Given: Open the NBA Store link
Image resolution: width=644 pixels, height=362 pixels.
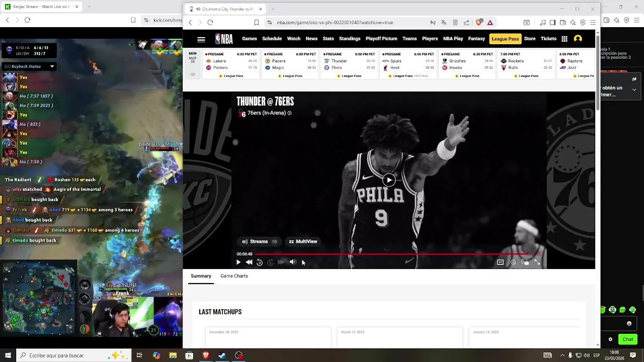Looking at the screenshot, I should point(530,39).
